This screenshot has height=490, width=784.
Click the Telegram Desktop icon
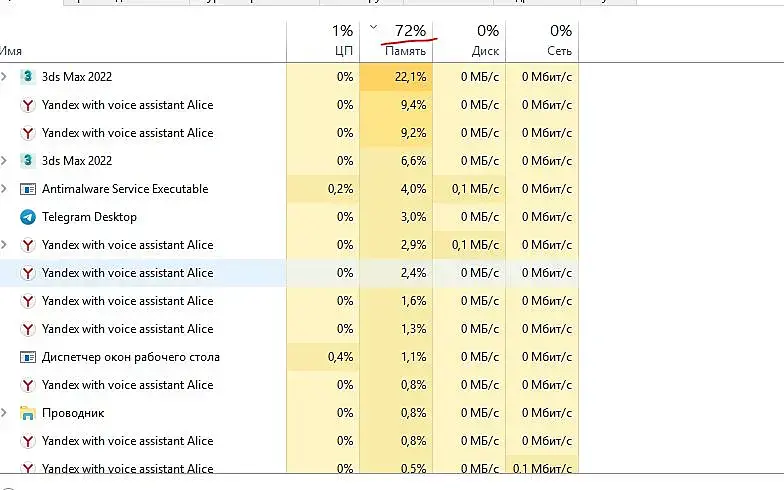(x=28, y=217)
